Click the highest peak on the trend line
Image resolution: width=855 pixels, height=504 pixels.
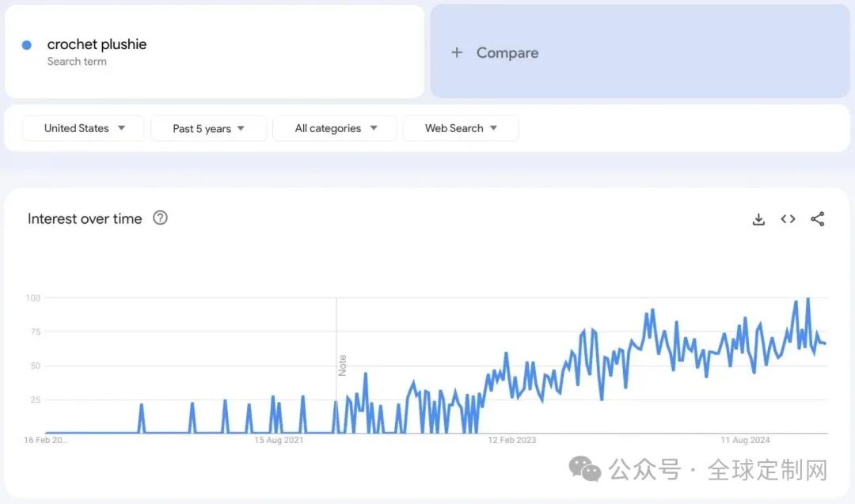coord(807,299)
